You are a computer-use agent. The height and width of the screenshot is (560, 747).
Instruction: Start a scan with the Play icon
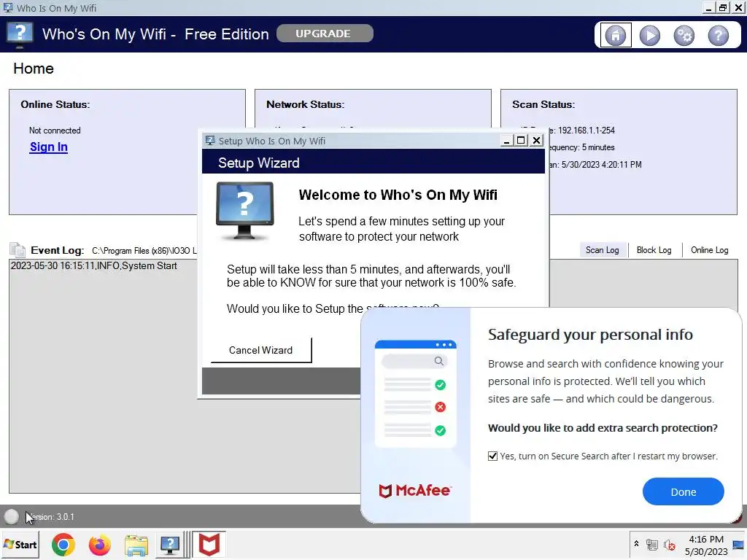tap(650, 35)
